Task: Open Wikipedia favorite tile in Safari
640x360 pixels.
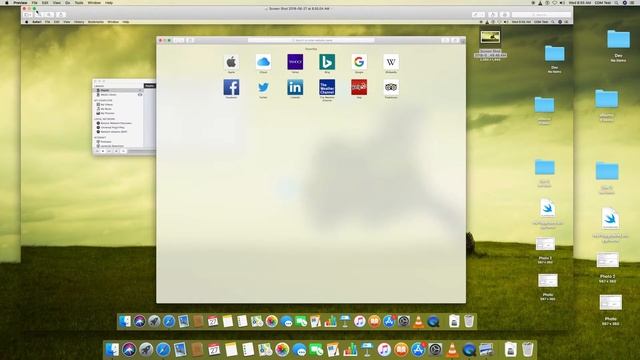Action: click(x=391, y=62)
